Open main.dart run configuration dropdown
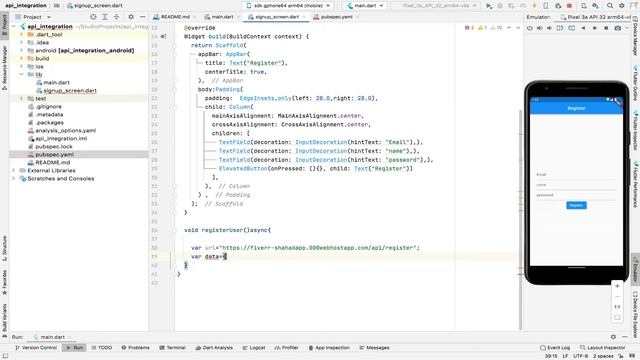Image resolution: width=640 pixels, height=360 pixels. 365,6
